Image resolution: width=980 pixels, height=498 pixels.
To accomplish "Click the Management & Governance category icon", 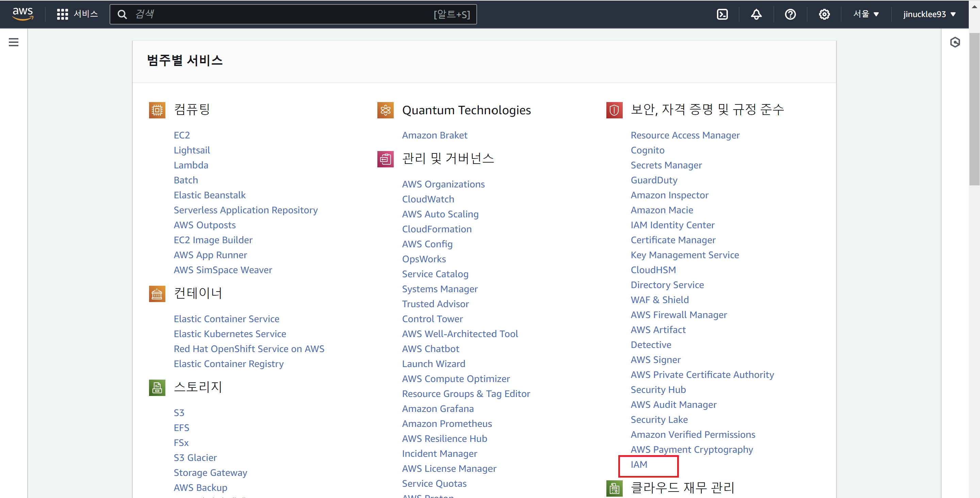I will click(x=386, y=159).
